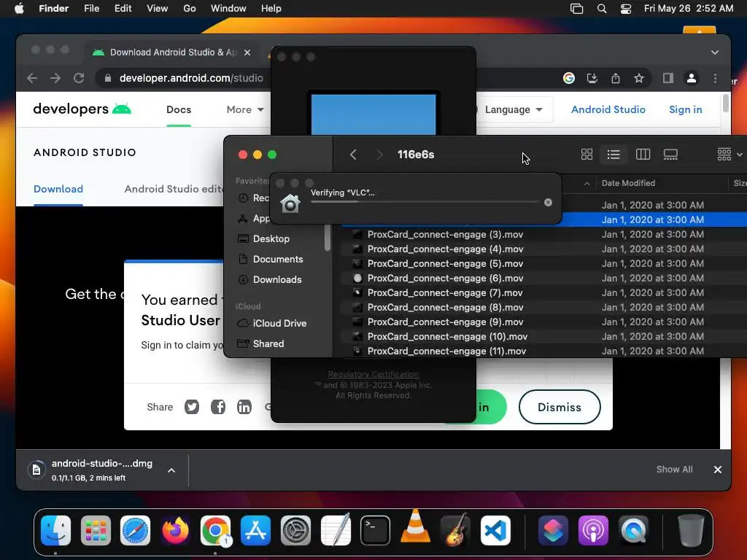This screenshot has height=560, width=747.
Task: Switch Finder window to icon view
Action: point(587,155)
